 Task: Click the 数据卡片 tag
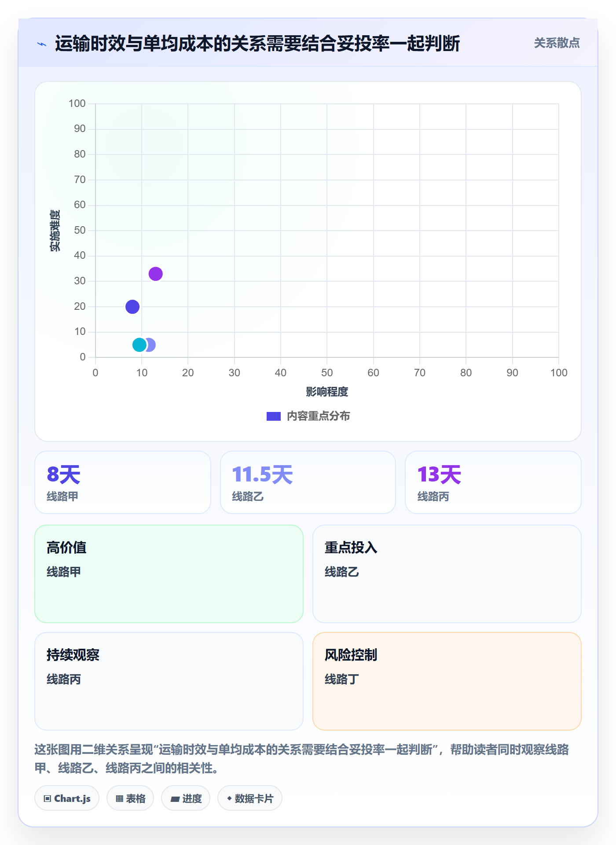point(250,798)
